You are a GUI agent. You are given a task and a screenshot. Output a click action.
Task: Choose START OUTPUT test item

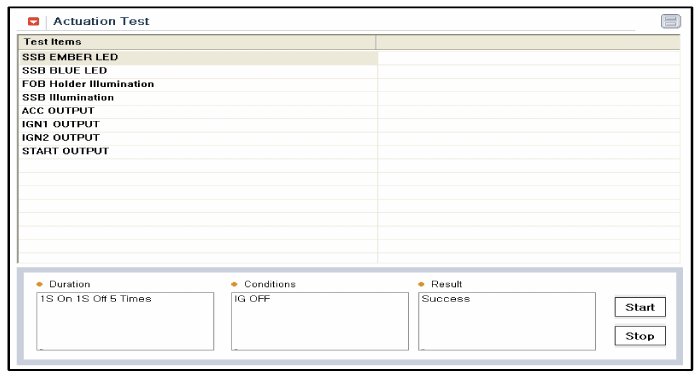coord(198,151)
